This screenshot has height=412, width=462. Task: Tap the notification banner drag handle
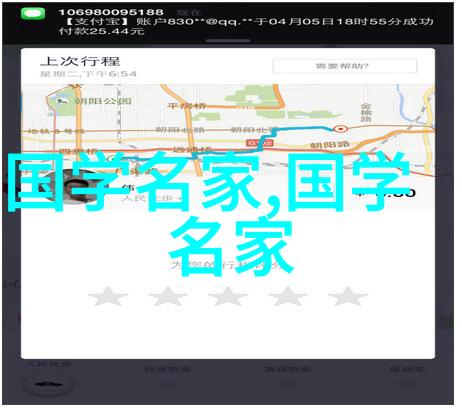(228, 41)
